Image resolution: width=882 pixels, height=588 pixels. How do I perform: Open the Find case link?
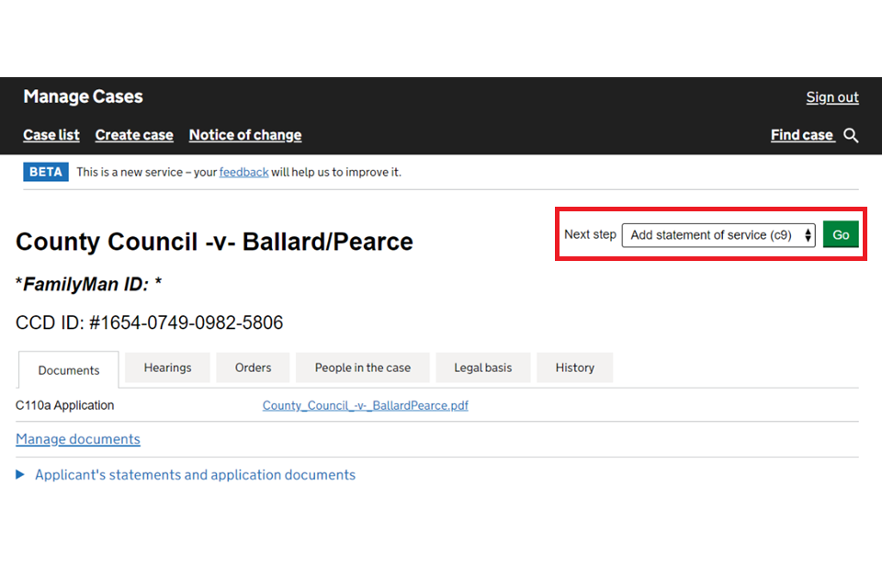tap(801, 135)
